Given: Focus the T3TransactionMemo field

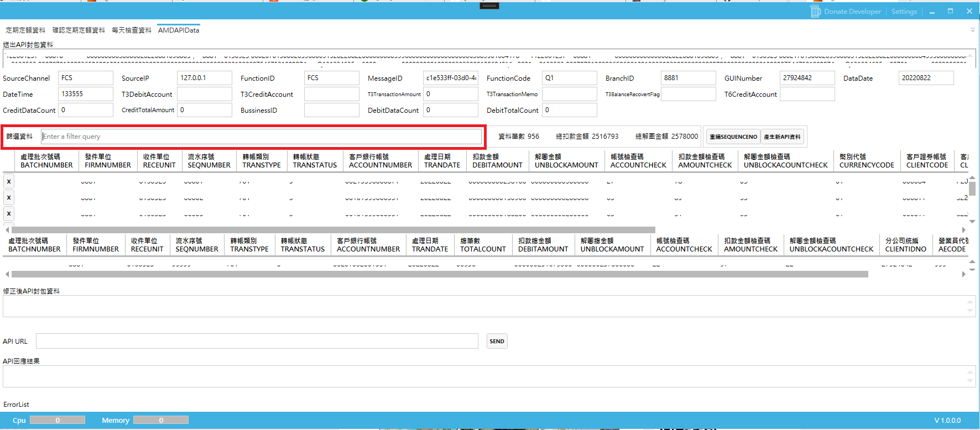Looking at the screenshot, I should [570, 94].
